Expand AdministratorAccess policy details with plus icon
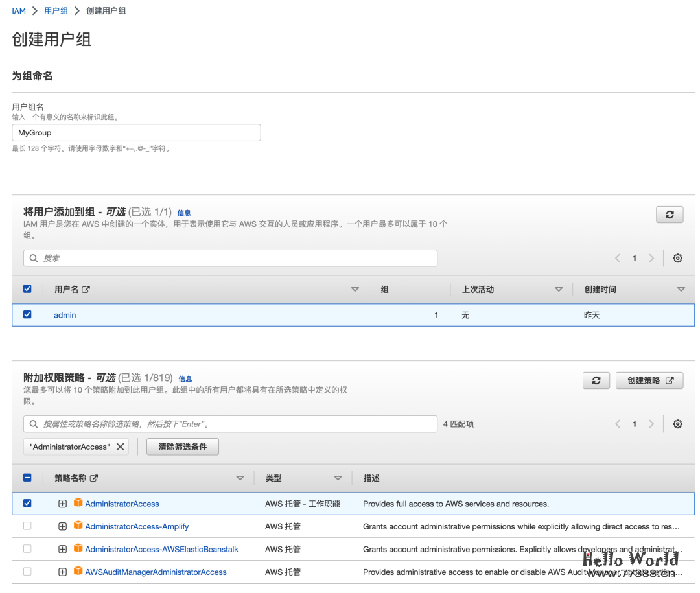This screenshot has width=700, height=593. [x=62, y=503]
